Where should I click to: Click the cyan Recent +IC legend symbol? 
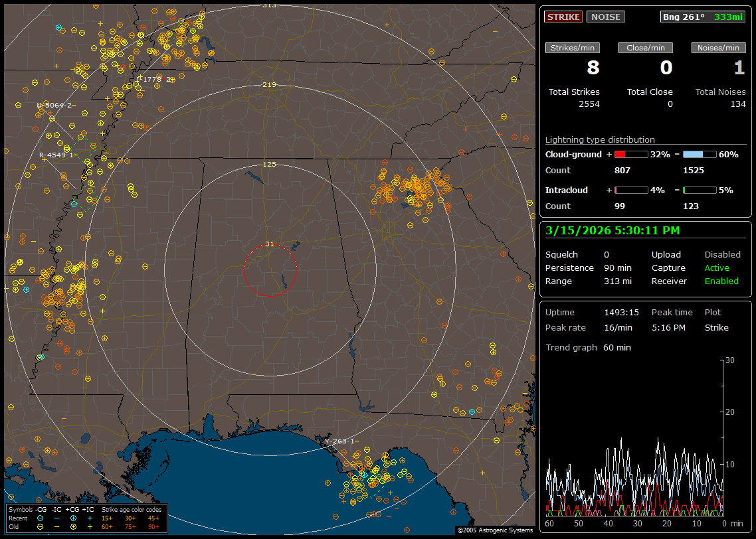[89, 518]
